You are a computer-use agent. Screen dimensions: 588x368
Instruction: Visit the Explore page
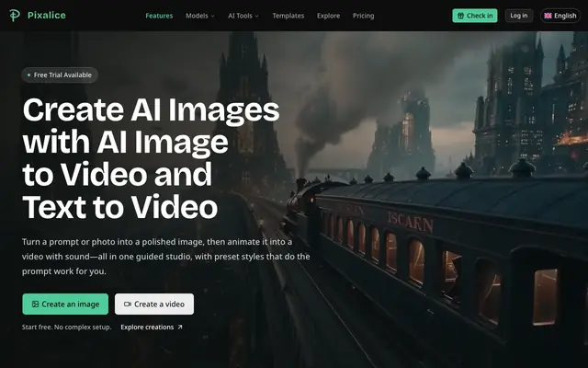pyautogui.click(x=328, y=16)
